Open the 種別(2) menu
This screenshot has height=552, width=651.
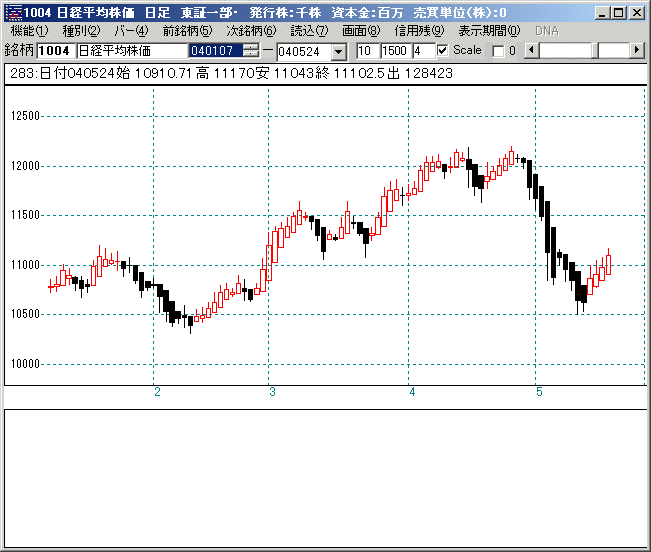[x=81, y=31]
